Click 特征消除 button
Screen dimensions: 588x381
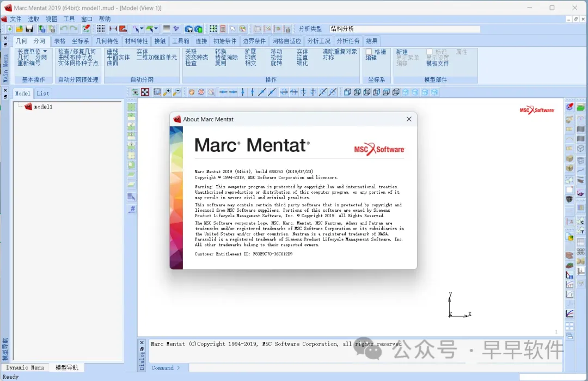pyautogui.click(x=226, y=57)
